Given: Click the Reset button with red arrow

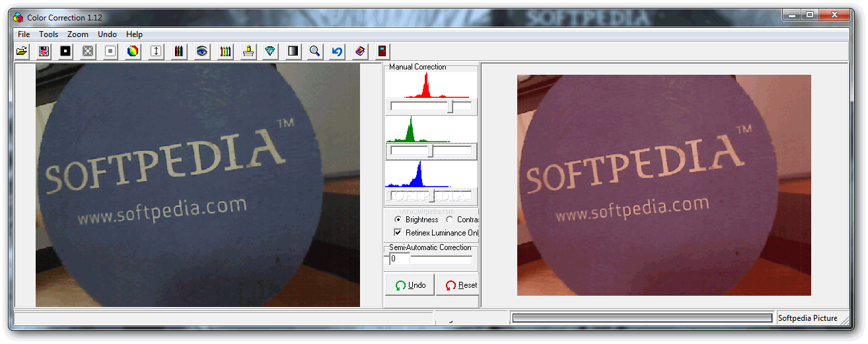Looking at the screenshot, I should click(458, 285).
